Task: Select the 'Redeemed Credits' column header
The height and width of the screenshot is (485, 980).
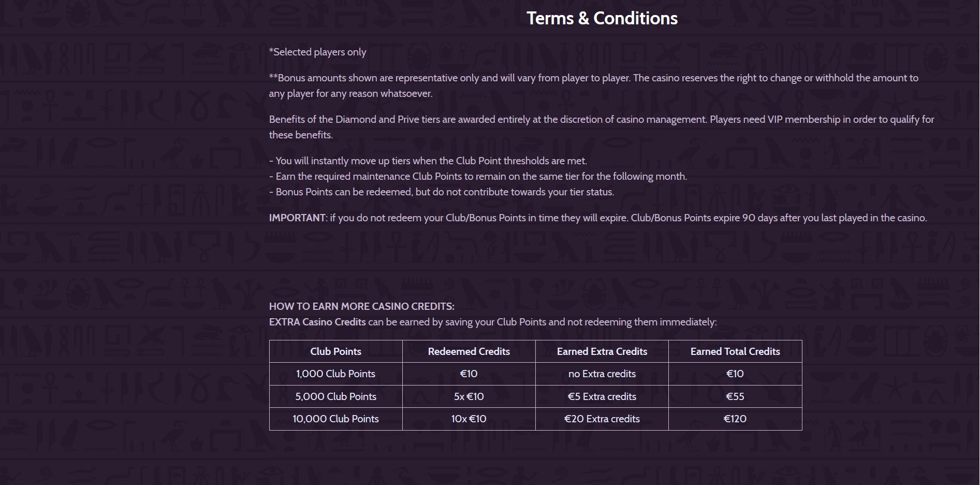Action: (x=469, y=351)
